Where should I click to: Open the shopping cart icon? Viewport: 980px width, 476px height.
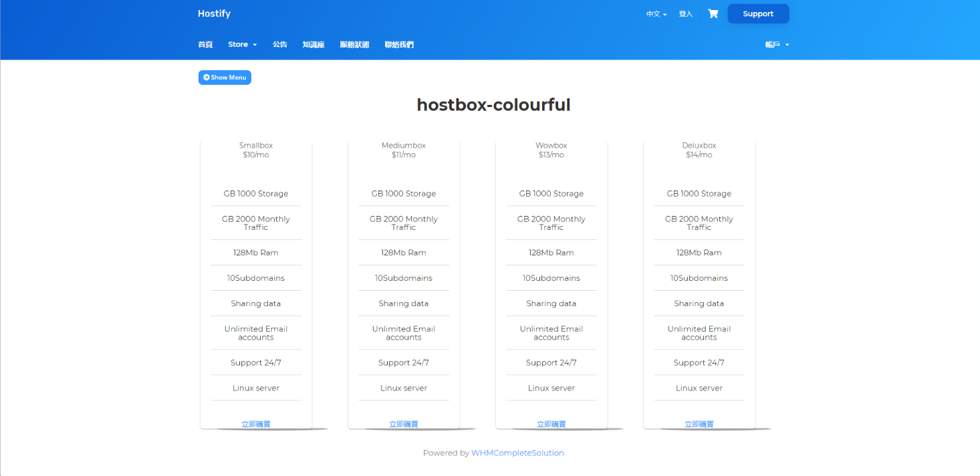click(x=713, y=14)
